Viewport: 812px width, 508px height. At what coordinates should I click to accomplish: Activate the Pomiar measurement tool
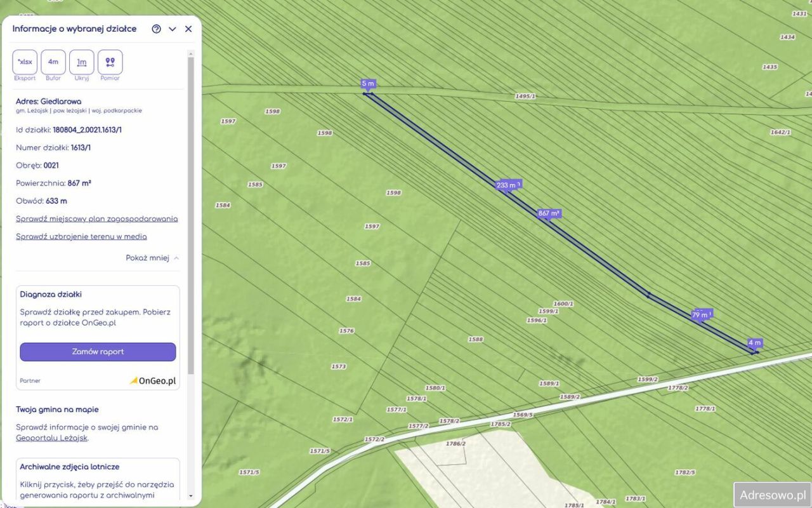click(x=110, y=62)
